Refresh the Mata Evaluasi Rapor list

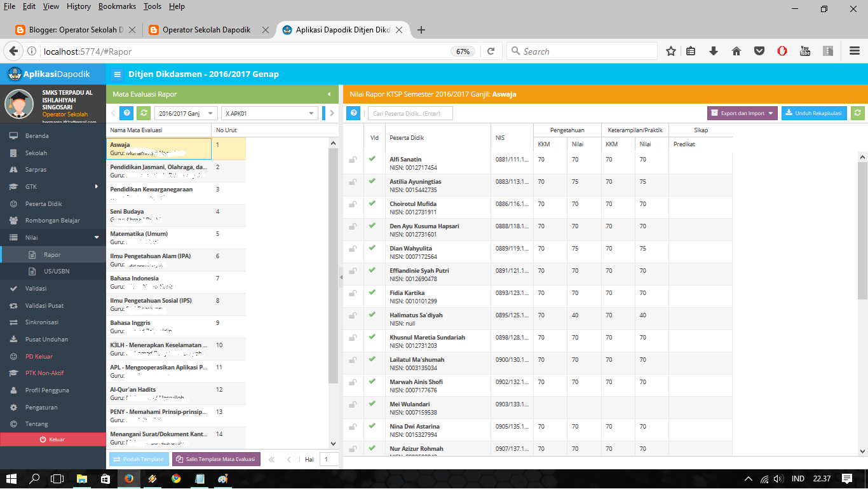[x=144, y=113]
